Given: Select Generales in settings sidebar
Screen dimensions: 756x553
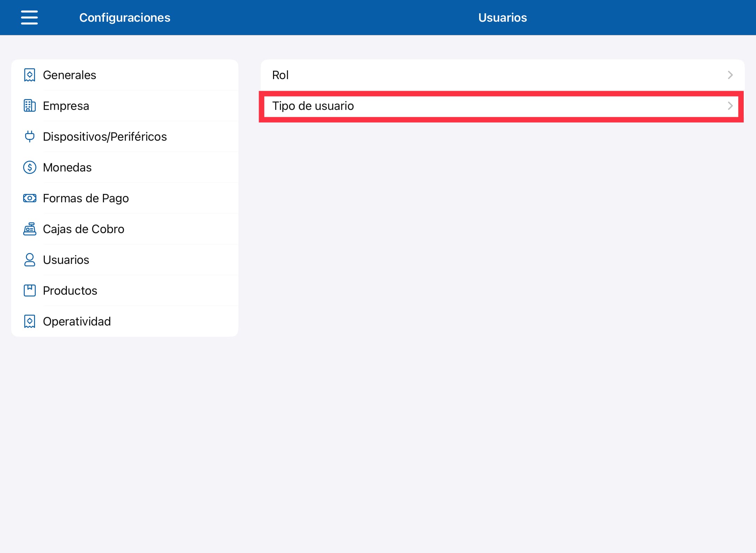Looking at the screenshot, I should pyautogui.click(x=125, y=75).
